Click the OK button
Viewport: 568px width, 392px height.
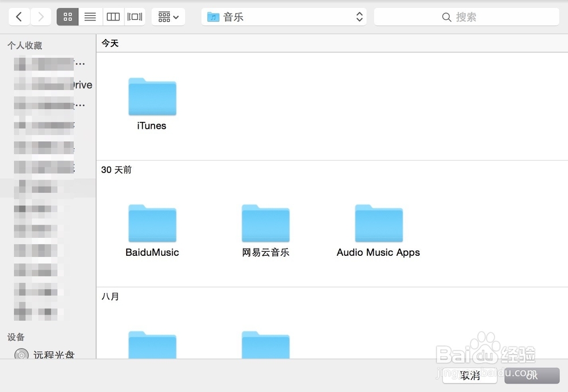click(x=532, y=376)
